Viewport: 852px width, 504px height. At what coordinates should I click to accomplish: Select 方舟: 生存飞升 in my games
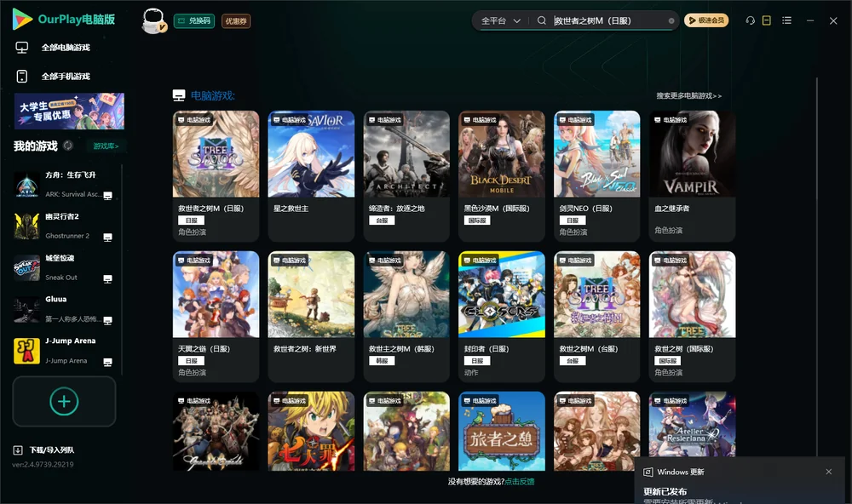[63, 184]
